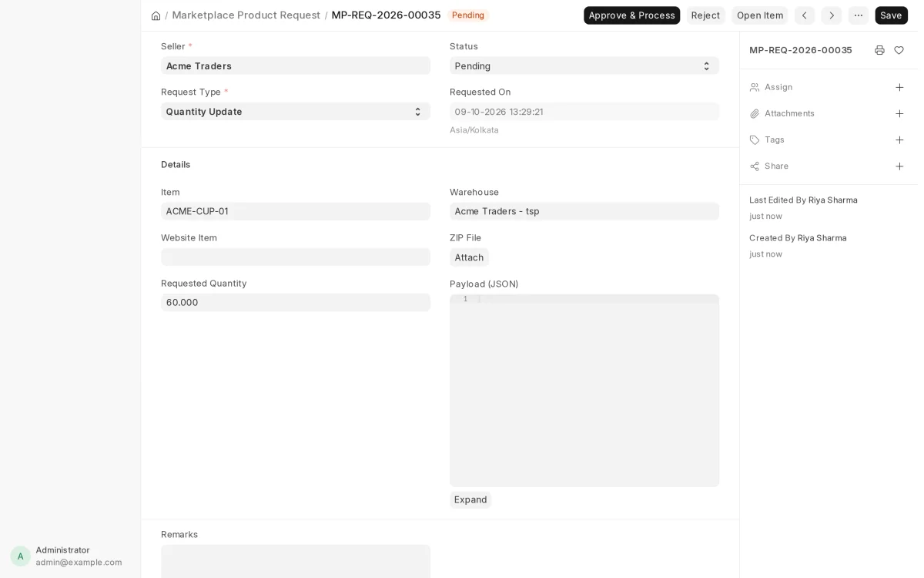Click the Item field ACME-CUP-01
Image resolution: width=924 pixels, height=578 pixels.
[x=296, y=211]
